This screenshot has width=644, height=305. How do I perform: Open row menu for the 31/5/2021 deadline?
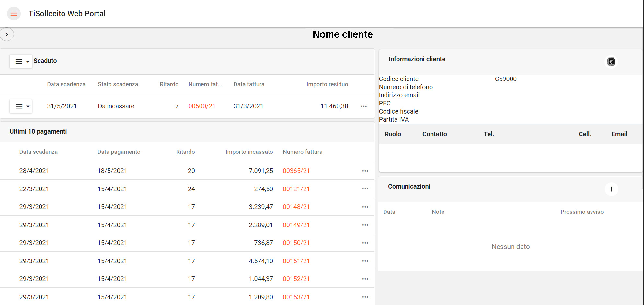click(x=21, y=106)
